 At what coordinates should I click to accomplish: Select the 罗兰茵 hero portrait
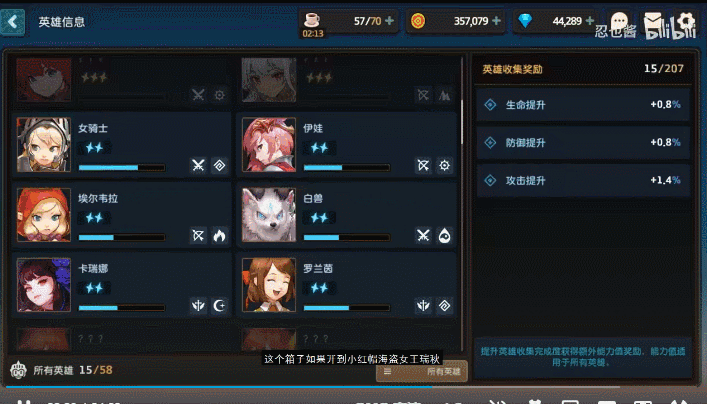coord(269,285)
